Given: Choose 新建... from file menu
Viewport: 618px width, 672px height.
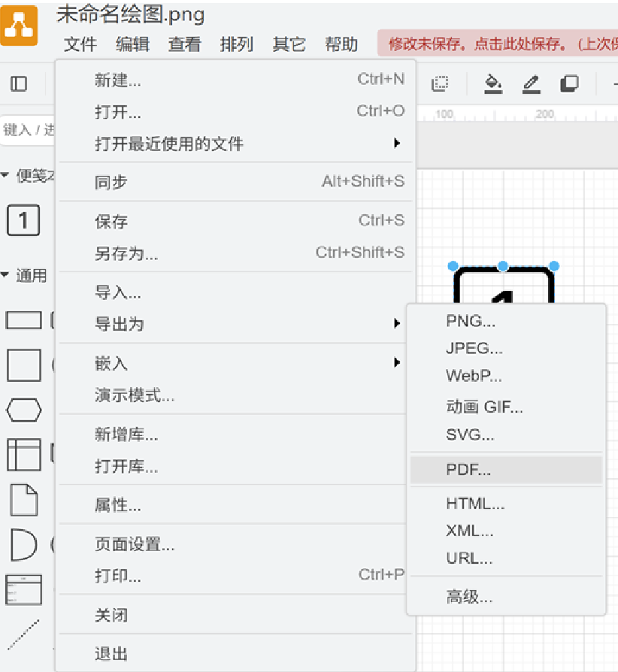Looking at the screenshot, I should point(235,80).
